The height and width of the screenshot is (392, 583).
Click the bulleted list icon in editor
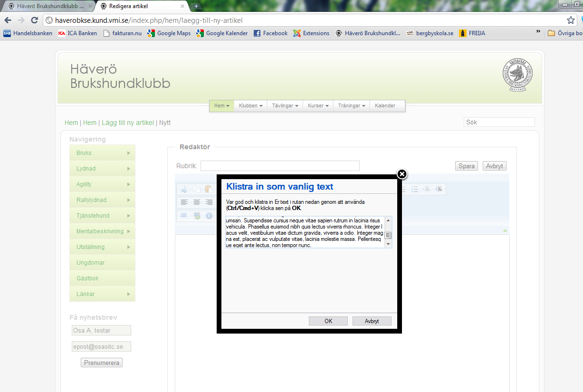coord(414,189)
